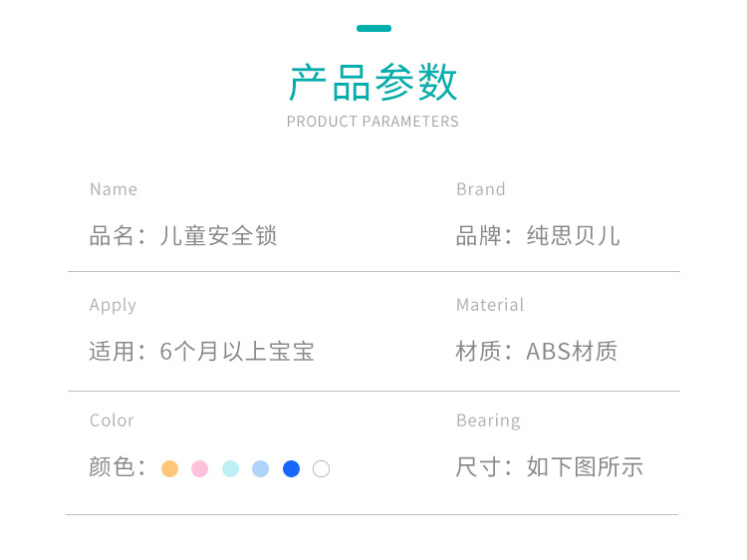Click the PRODUCT PARAMETERS subtitle

[x=373, y=122]
